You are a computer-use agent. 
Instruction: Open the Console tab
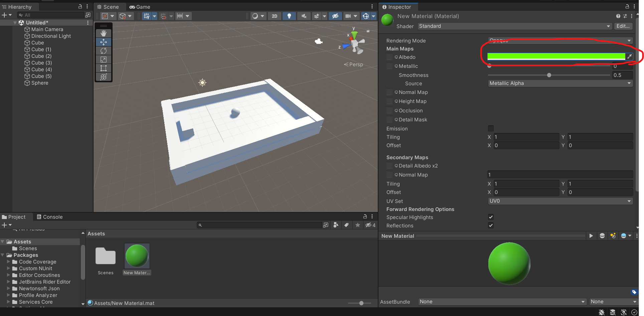click(49, 217)
